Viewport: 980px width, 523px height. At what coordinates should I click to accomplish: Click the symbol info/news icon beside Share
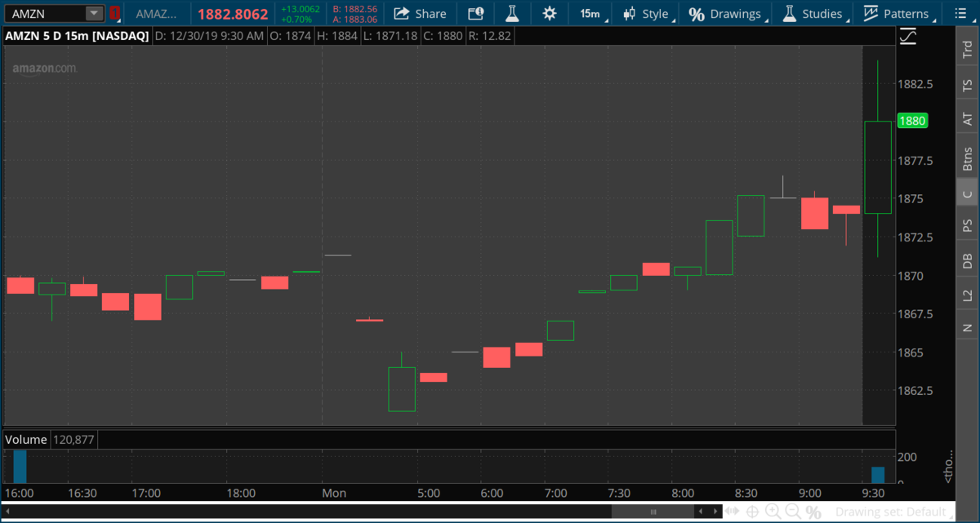(x=475, y=13)
